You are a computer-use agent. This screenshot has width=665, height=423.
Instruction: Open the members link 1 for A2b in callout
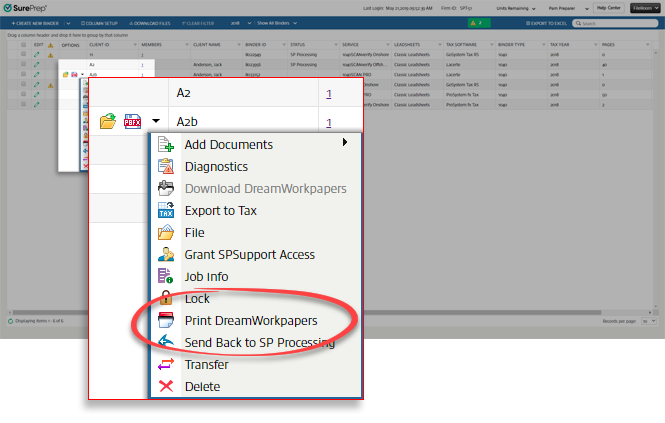coord(329,123)
